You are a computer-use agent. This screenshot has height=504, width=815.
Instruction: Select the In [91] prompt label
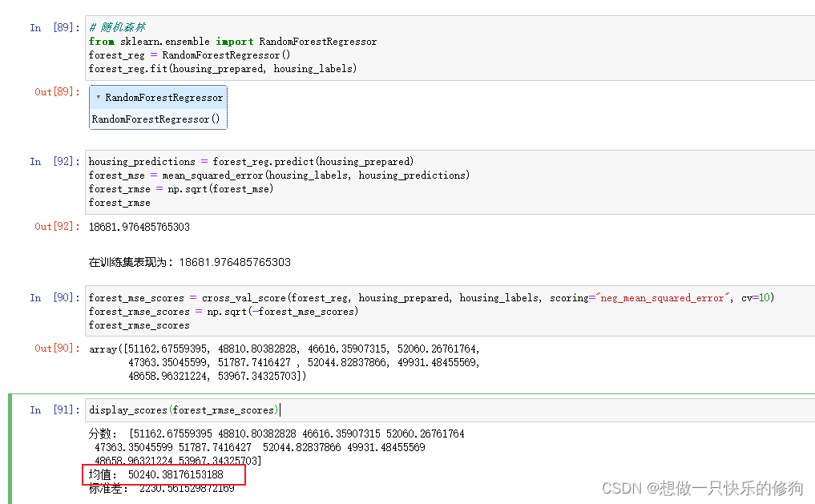[54, 410]
